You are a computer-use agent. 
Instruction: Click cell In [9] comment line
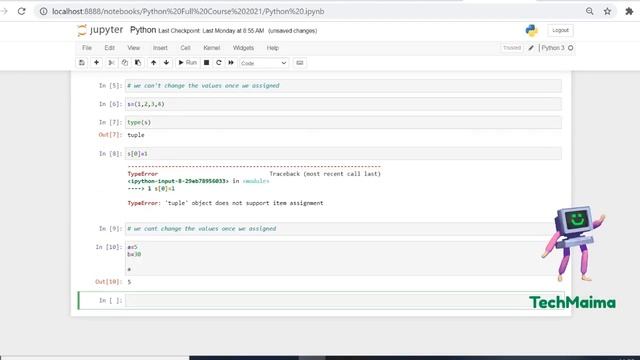[x=343, y=229]
